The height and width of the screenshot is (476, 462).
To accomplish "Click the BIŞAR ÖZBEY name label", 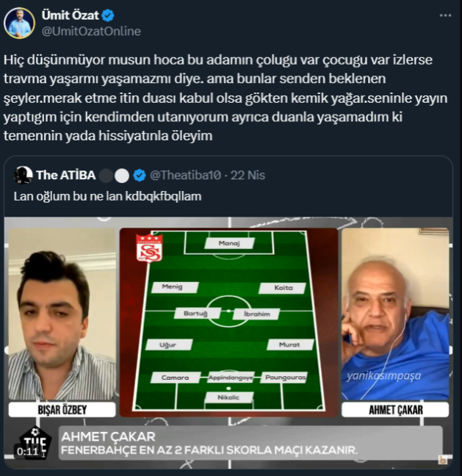I will point(62,410).
